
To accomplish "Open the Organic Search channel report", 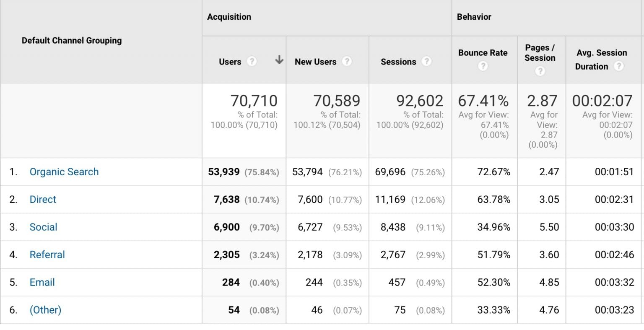I will tap(64, 171).
